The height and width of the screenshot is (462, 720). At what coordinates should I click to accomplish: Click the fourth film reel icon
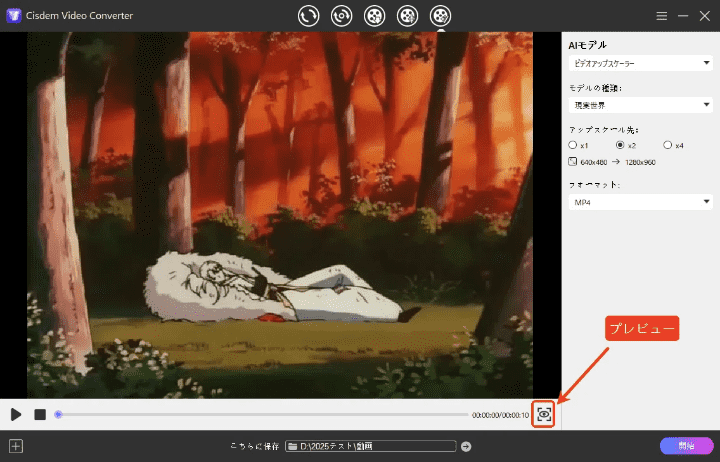click(407, 16)
